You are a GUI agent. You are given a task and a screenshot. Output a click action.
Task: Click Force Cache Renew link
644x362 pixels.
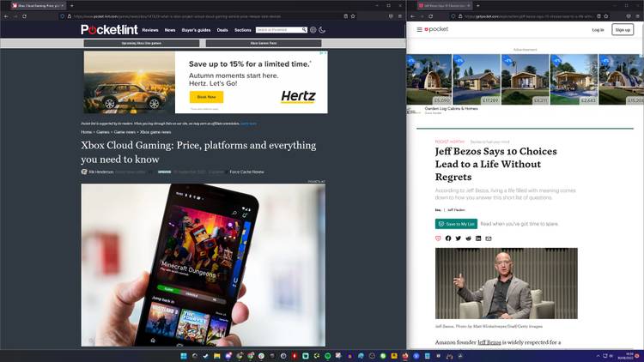click(x=246, y=172)
